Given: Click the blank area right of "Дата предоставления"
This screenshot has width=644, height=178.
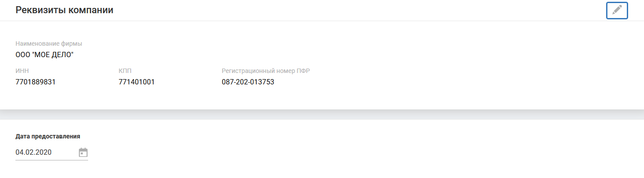Looking at the screenshot, I should coord(352,136).
